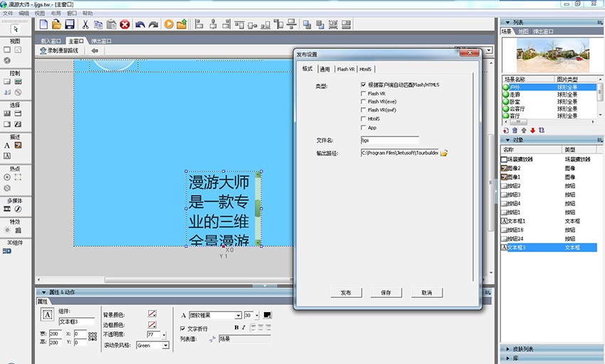Align objects left in the toolbar
The width and height of the screenshot is (605, 364).
(x=199, y=24)
